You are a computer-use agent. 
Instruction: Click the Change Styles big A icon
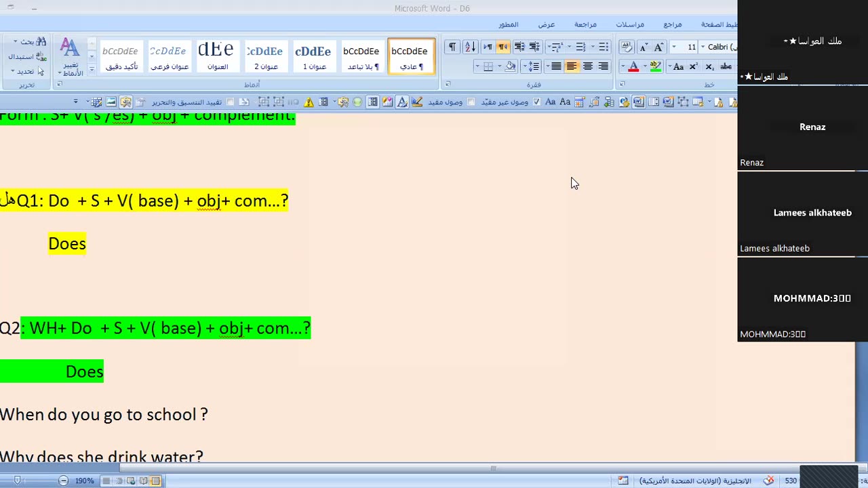click(70, 47)
